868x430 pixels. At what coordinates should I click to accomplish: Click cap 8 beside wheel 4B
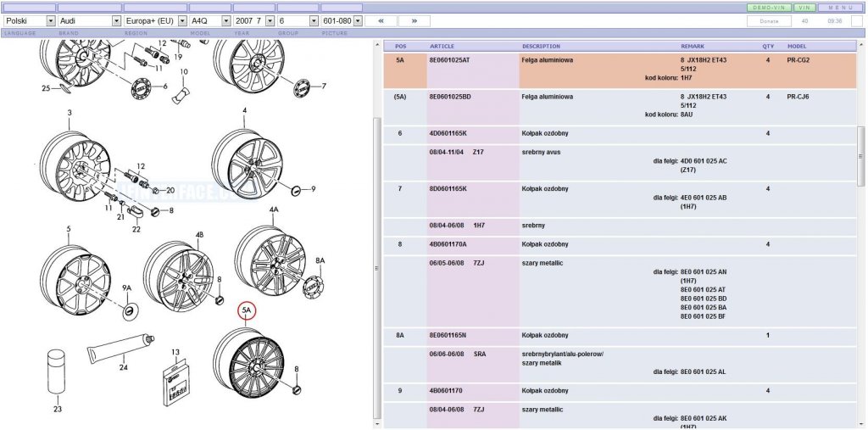click(220, 300)
